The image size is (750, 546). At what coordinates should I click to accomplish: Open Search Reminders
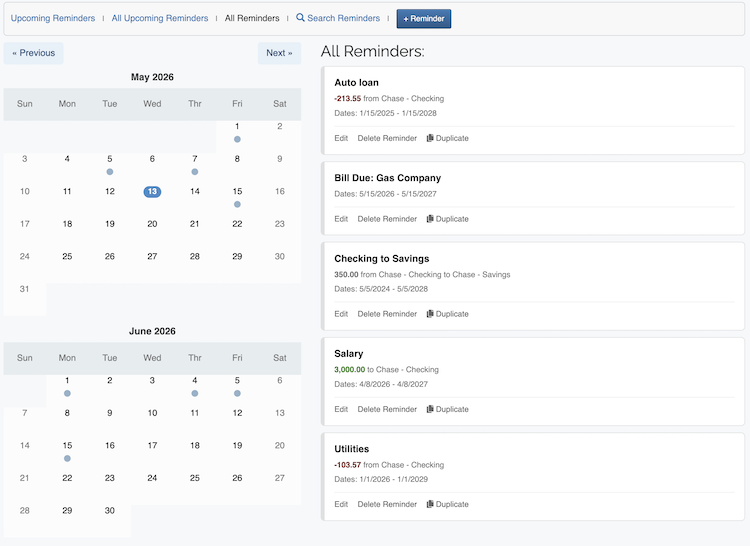tap(338, 18)
